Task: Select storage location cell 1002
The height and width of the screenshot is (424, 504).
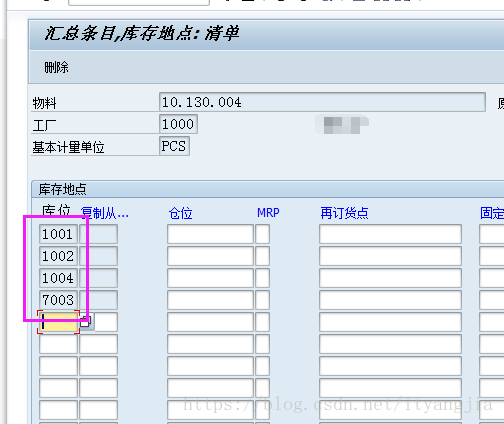Action: coord(58,256)
